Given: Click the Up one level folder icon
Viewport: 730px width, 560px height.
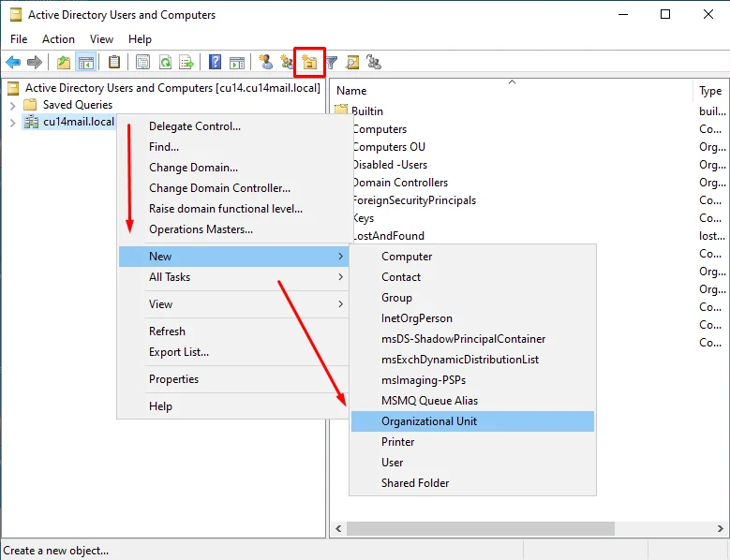Looking at the screenshot, I should pyautogui.click(x=64, y=62).
